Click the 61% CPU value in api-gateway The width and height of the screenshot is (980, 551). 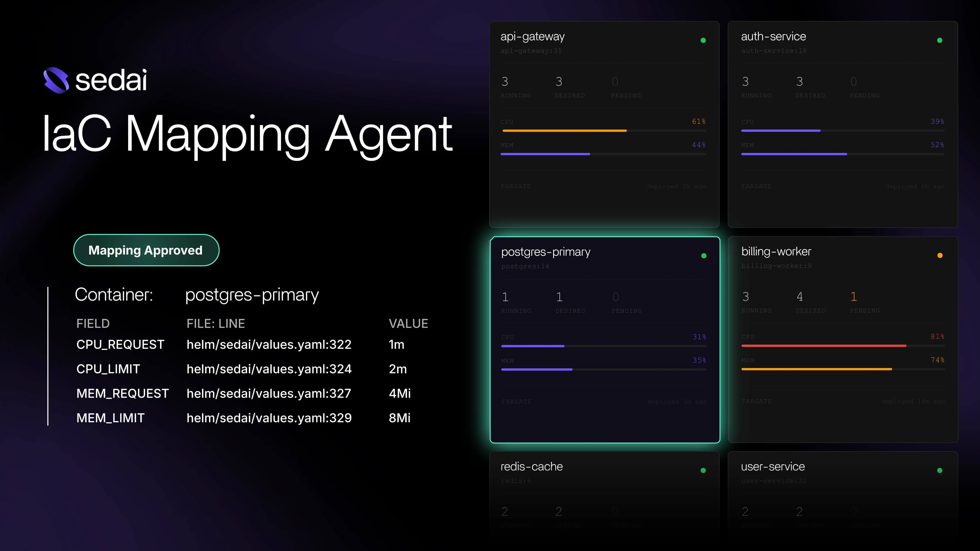[x=699, y=121]
